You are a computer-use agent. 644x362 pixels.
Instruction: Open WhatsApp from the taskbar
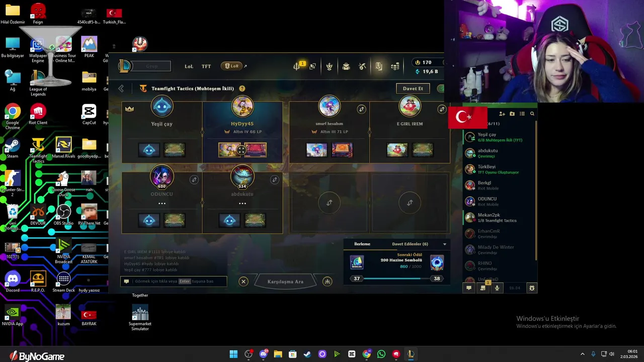[x=381, y=354]
